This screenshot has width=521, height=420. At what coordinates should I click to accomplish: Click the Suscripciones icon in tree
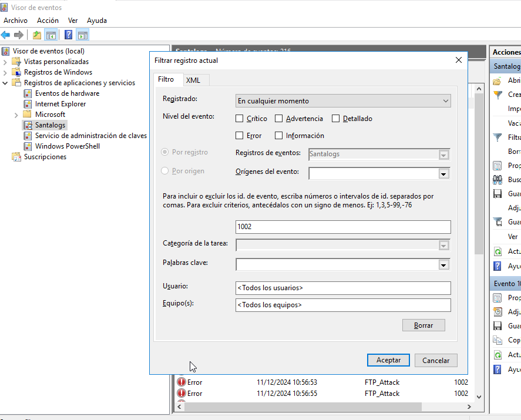point(16,157)
